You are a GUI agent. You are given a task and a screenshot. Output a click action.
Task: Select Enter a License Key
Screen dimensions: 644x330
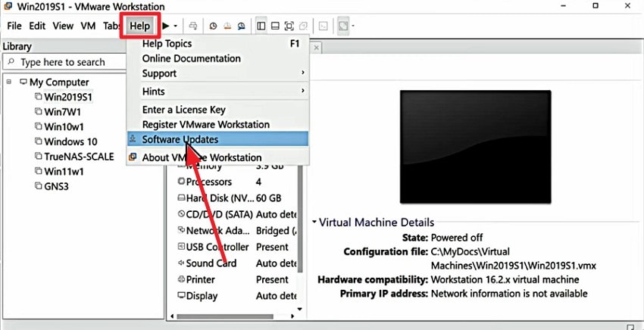click(x=217, y=110)
